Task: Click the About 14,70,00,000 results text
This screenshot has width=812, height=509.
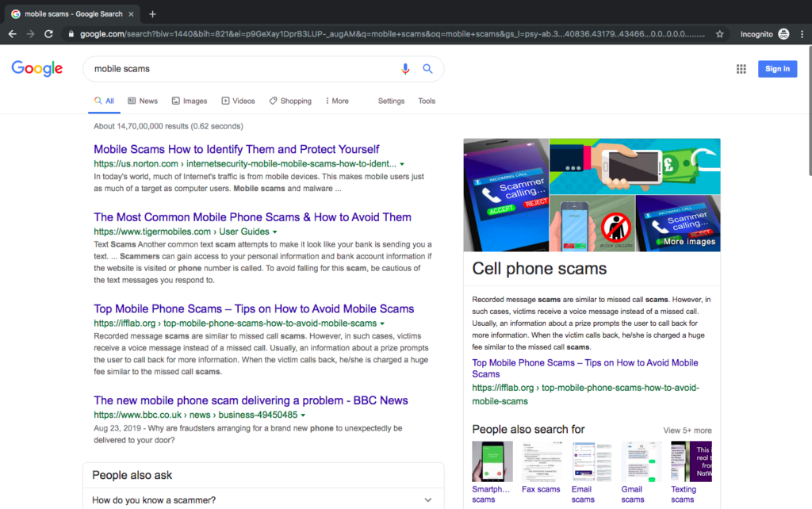Action: point(168,126)
